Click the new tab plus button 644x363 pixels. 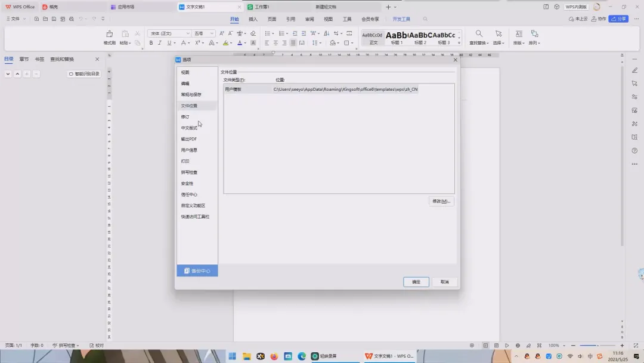click(388, 7)
